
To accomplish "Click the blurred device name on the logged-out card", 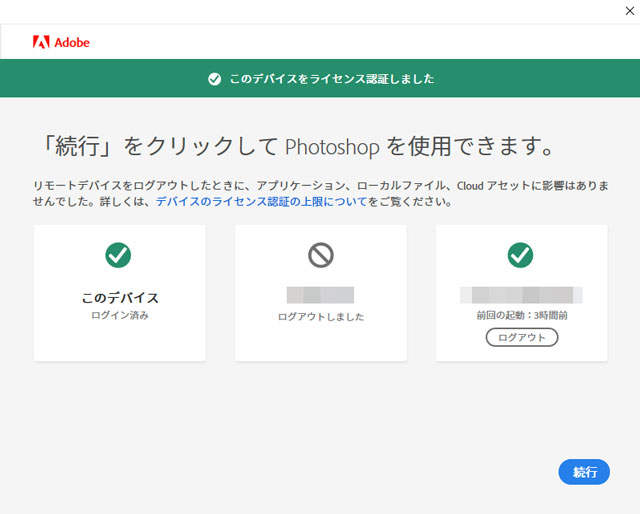I will click(x=320, y=295).
